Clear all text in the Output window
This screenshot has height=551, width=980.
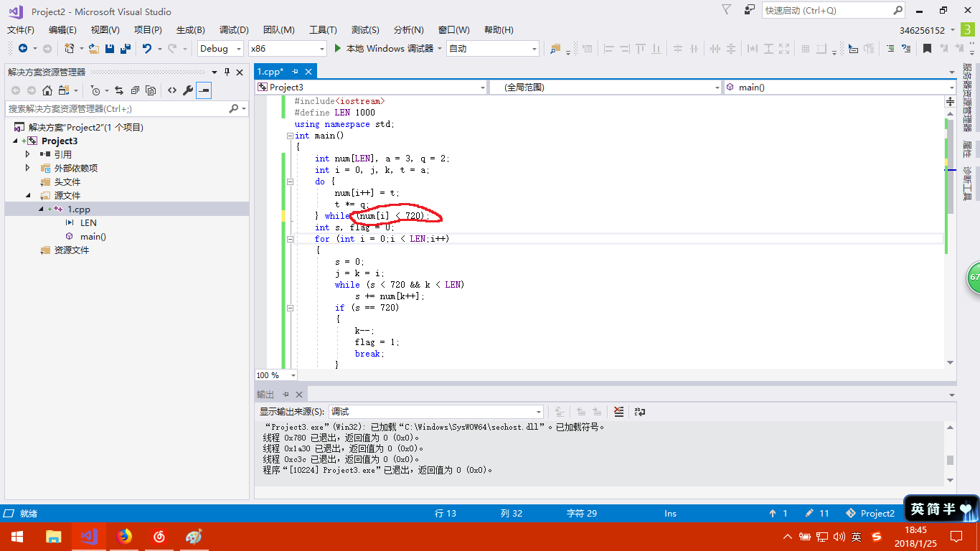(619, 412)
